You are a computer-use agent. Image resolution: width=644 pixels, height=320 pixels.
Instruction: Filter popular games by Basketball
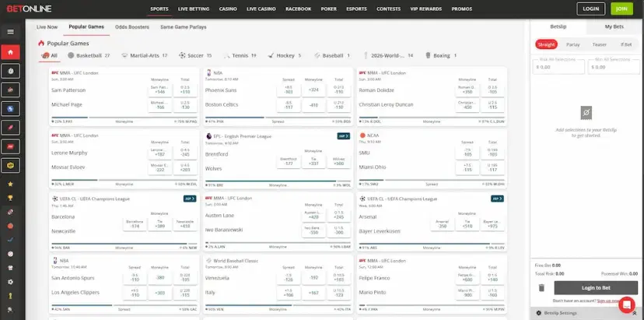(x=89, y=55)
